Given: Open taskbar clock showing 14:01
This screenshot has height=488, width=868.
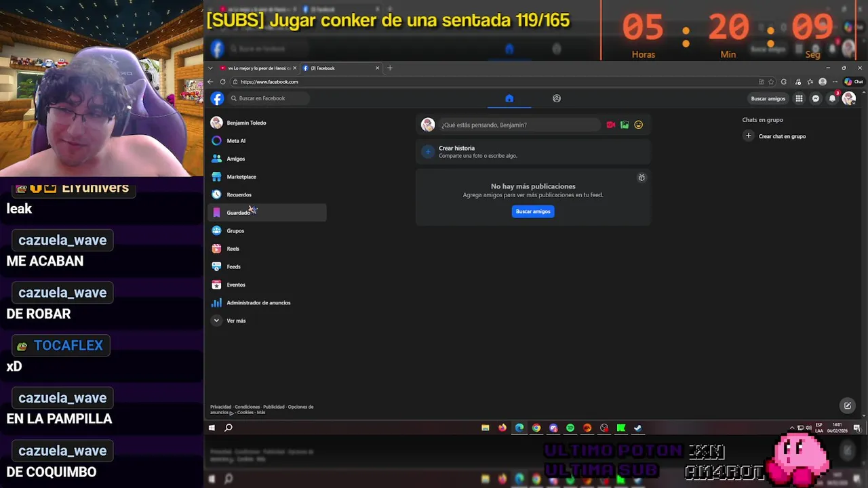Looking at the screenshot, I should pyautogui.click(x=837, y=428).
